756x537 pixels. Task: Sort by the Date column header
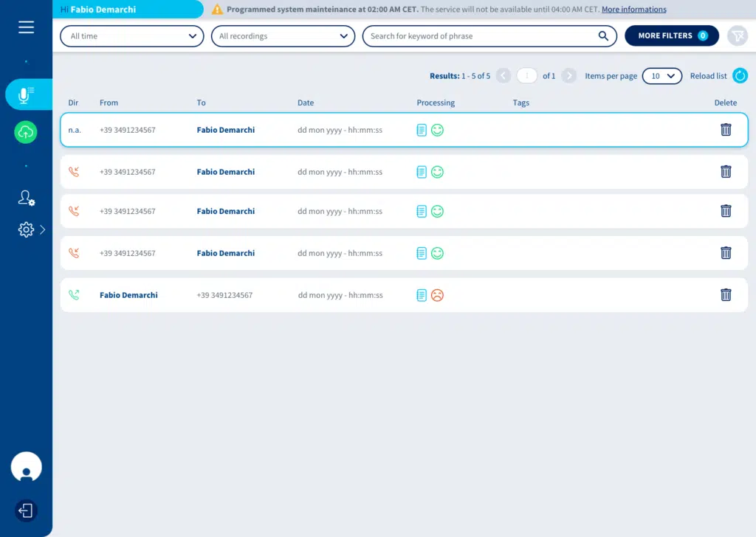pos(306,103)
